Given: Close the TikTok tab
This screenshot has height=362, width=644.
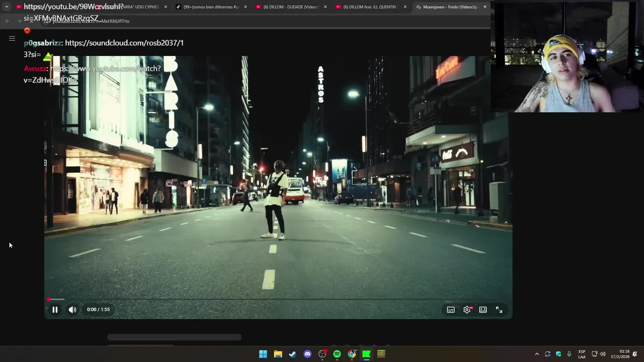Looking at the screenshot, I should pyautogui.click(x=246, y=7).
